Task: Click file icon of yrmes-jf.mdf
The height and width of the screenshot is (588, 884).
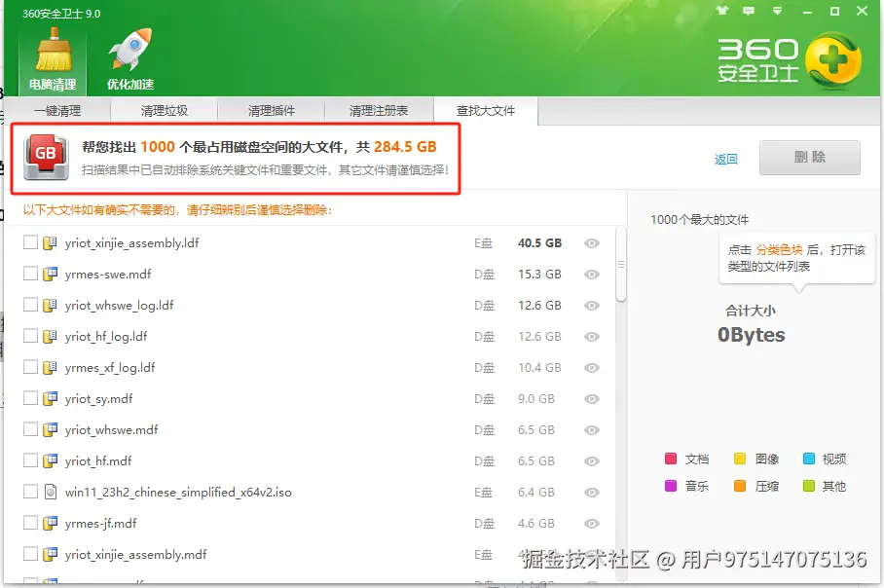Action: pos(51,523)
